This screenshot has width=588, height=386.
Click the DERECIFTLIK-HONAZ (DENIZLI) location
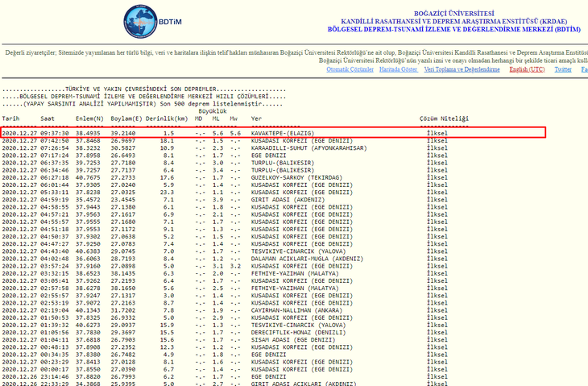(x=291, y=331)
